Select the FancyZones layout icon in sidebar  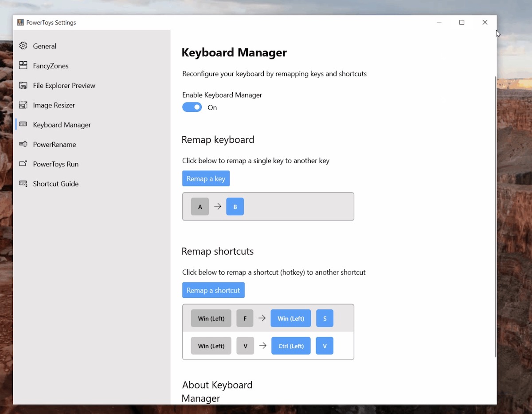(23, 66)
